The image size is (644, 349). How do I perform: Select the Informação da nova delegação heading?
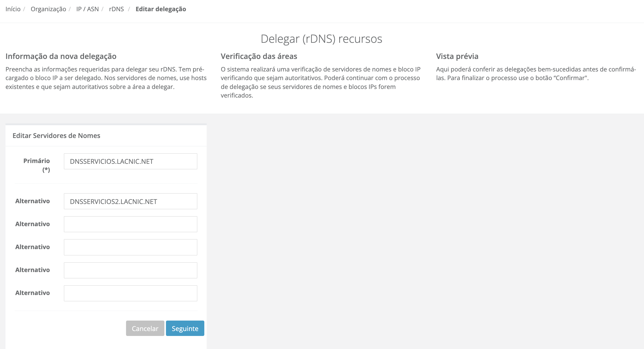61,56
